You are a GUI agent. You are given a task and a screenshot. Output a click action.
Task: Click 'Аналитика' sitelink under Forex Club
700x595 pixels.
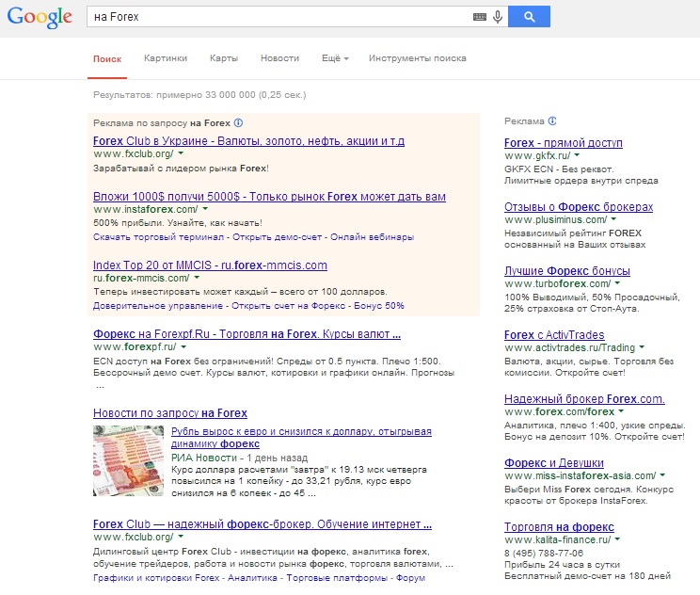click(252, 577)
